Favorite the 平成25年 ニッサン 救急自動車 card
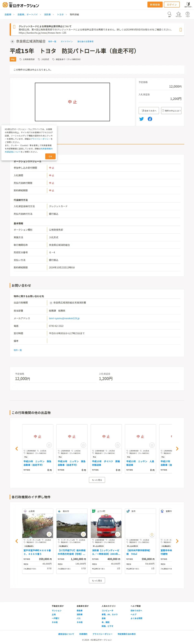The height and width of the screenshot is (644, 194). click(x=49, y=445)
